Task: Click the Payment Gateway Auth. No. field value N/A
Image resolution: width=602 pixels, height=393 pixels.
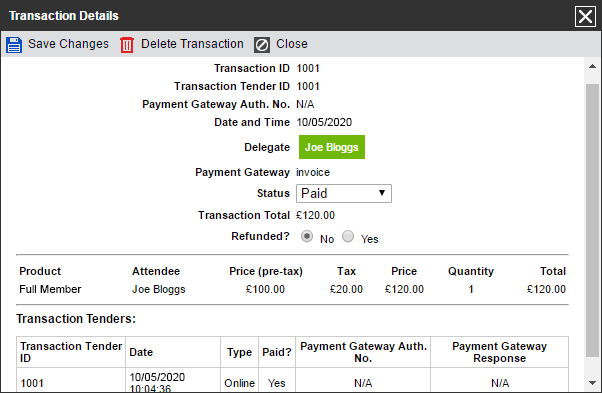Action: [x=305, y=104]
